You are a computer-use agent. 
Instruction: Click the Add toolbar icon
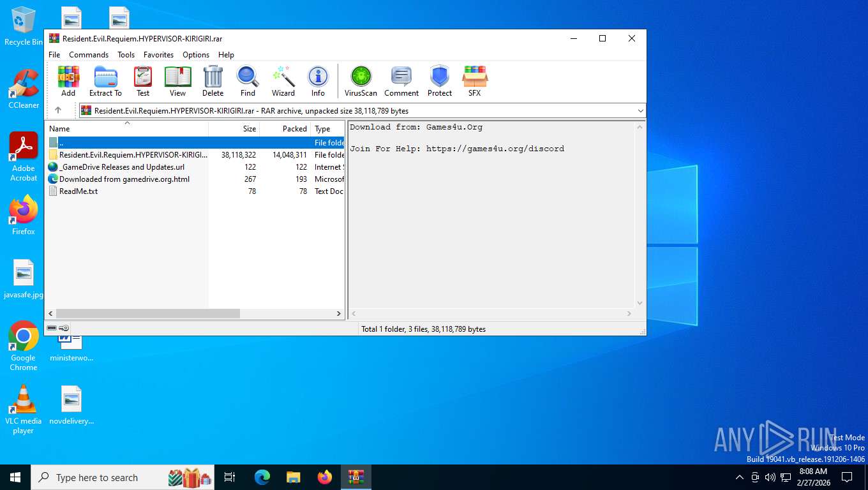coord(68,81)
